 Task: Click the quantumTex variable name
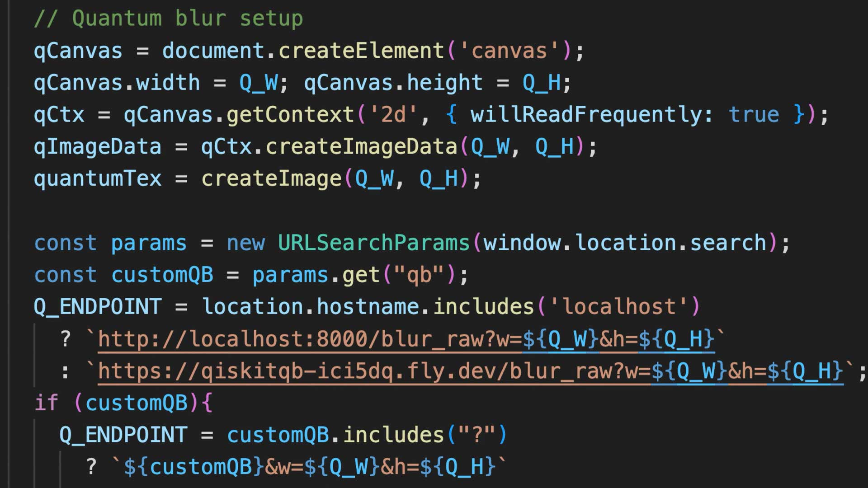coord(98,179)
